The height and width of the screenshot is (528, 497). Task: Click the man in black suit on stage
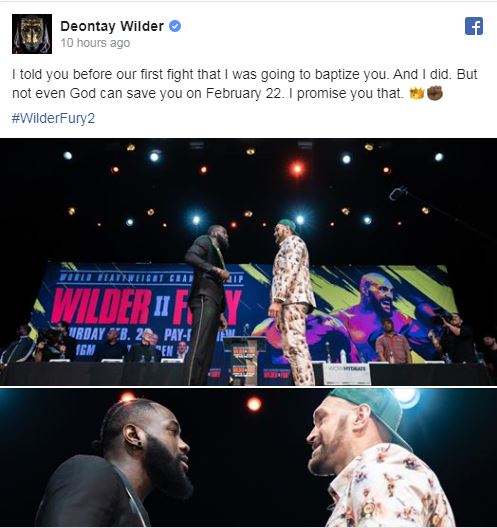click(207, 305)
